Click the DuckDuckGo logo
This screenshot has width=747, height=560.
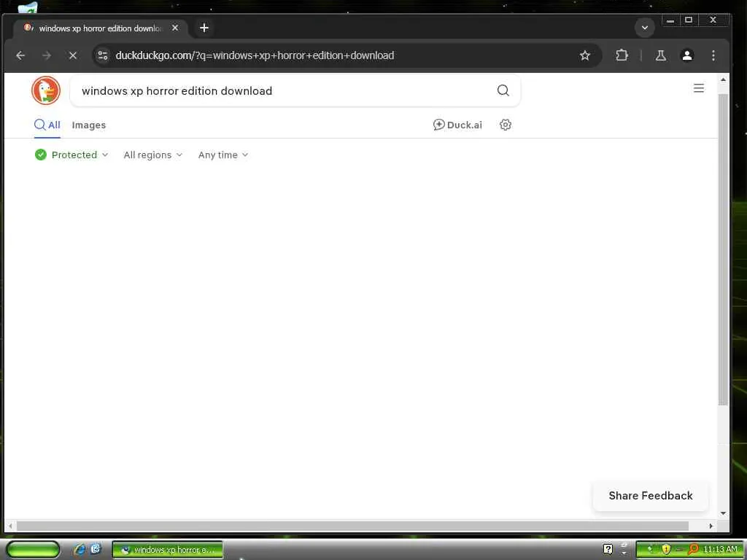pos(46,90)
